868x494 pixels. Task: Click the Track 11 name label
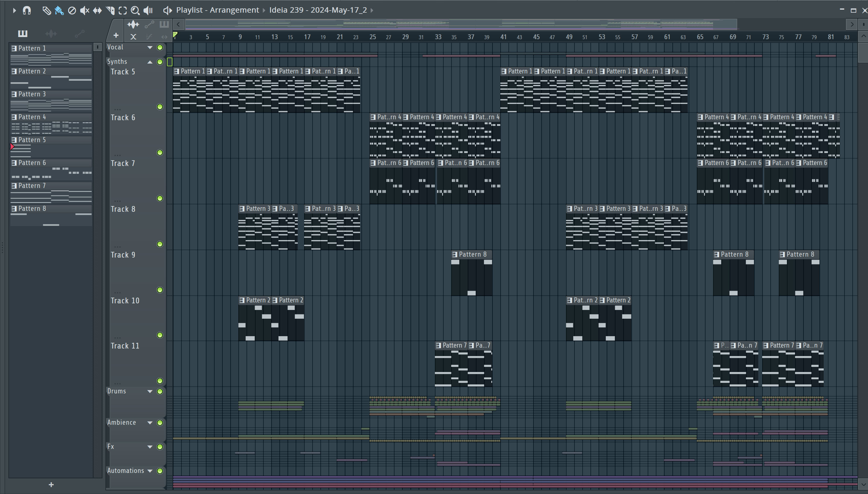click(125, 346)
